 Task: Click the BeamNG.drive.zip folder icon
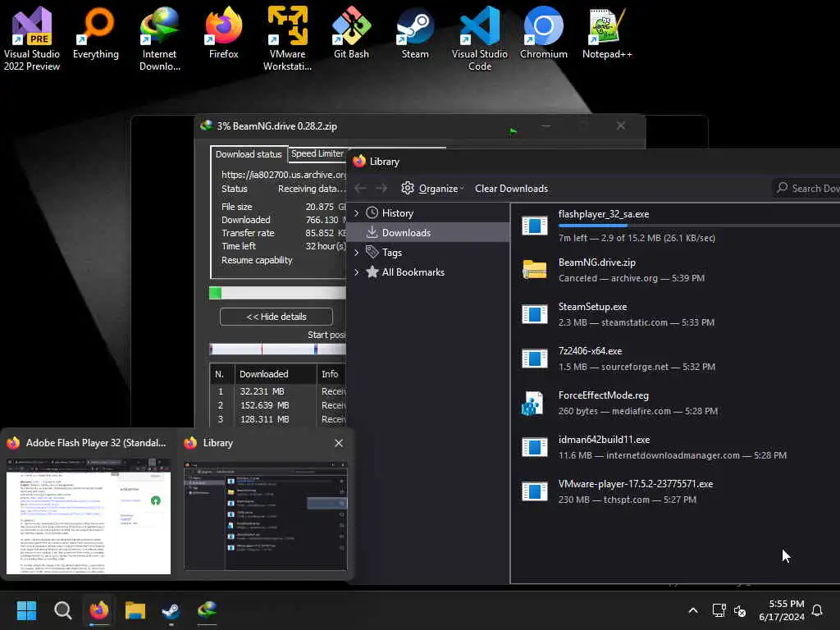(534, 269)
